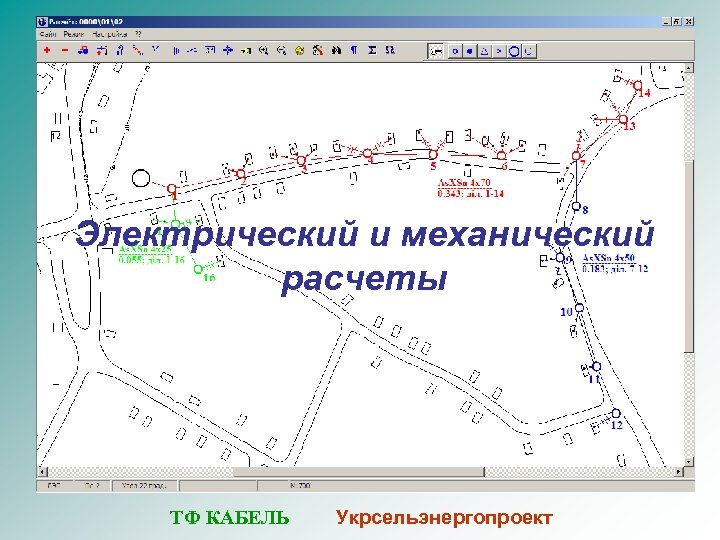Viewport: 720px width, 540px height.
Task: Click the Sigma sum icon
Action: (x=372, y=50)
